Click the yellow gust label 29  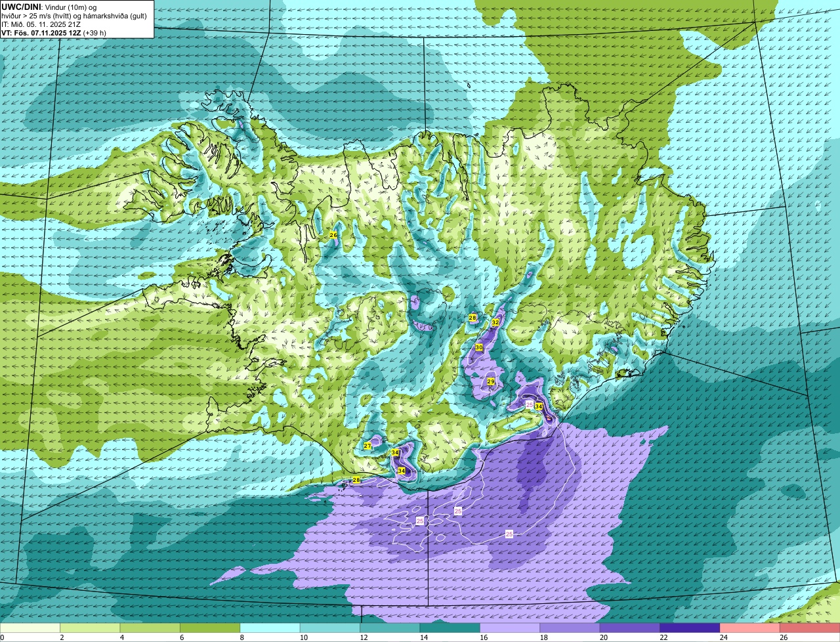tap(491, 381)
